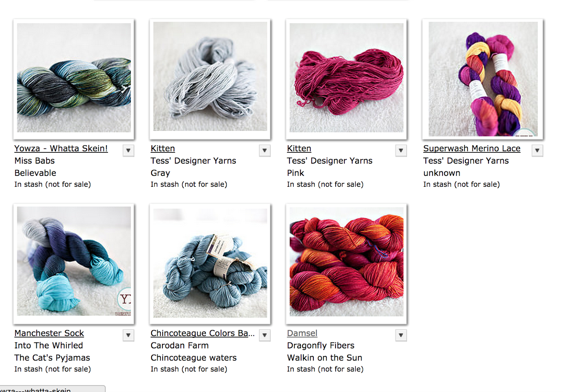563x392 pixels.
Task: Select the purple and yellow Merino Lace photo
Action: pyautogui.click(x=483, y=79)
